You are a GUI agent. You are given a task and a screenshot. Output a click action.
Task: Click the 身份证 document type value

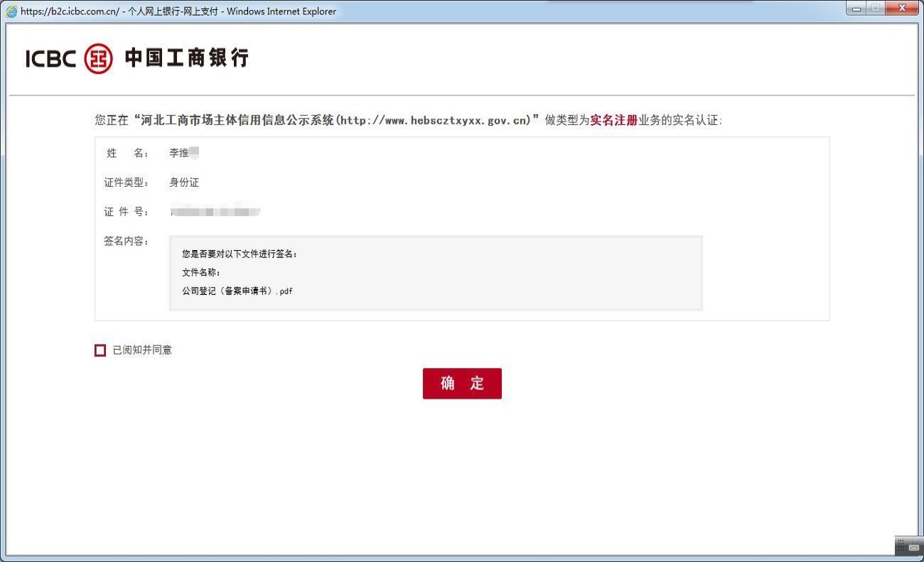tap(184, 183)
